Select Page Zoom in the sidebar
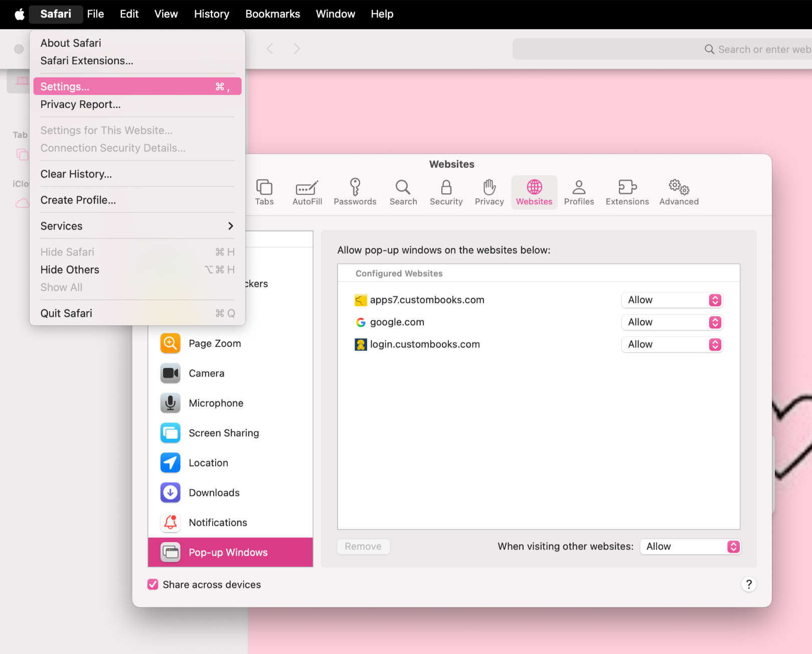Screen dimensions: 812x654 pos(231,343)
